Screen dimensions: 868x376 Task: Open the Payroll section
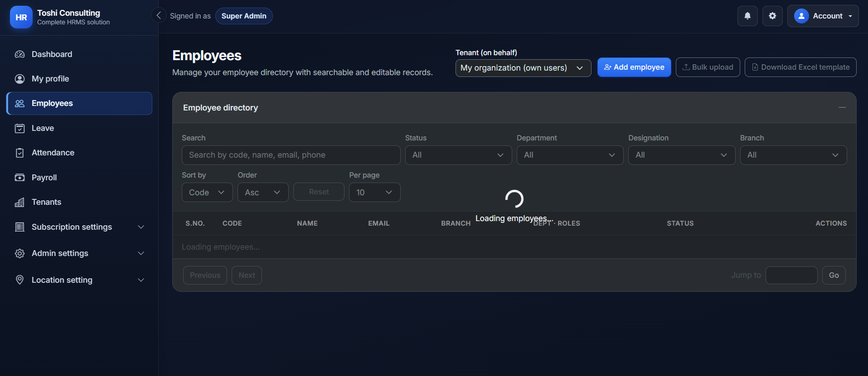(79, 177)
